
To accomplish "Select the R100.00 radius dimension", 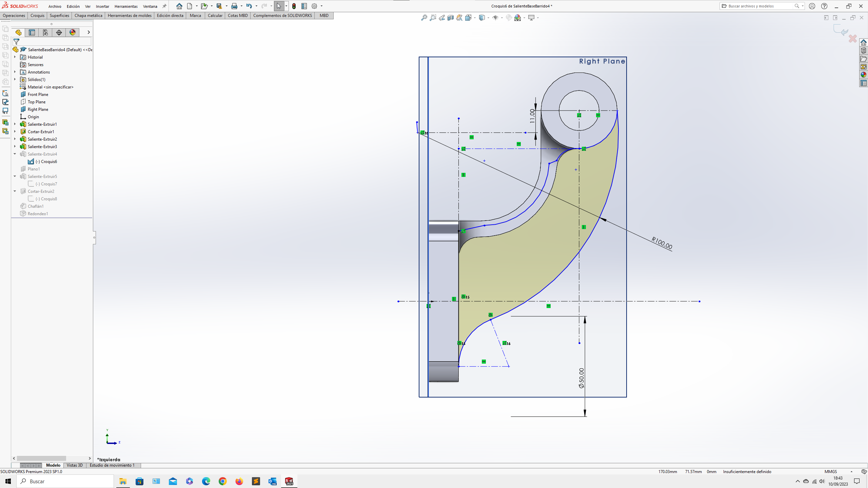I will click(x=662, y=243).
